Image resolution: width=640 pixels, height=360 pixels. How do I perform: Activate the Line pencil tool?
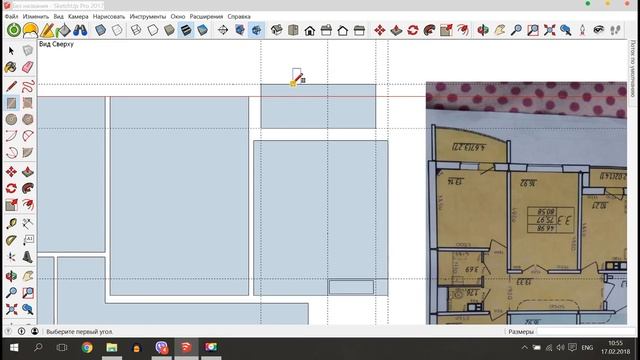(x=11, y=86)
